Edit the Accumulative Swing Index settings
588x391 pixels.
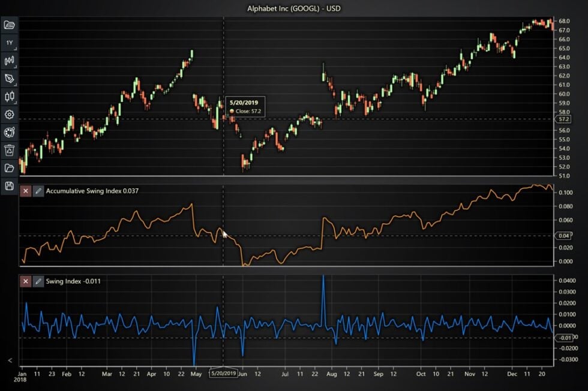click(40, 190)
